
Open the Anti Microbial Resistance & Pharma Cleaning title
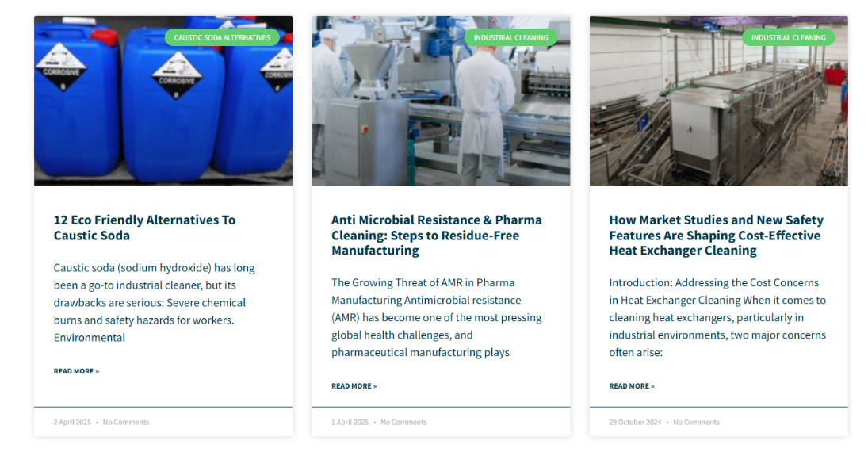(437, 235)
